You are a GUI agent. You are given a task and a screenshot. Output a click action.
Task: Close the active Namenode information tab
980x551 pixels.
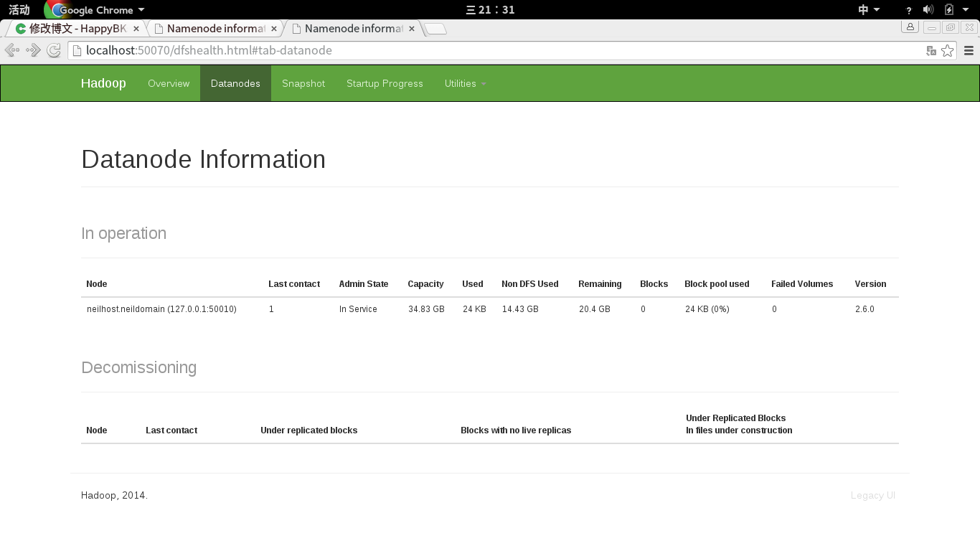(x=412, y=29)
